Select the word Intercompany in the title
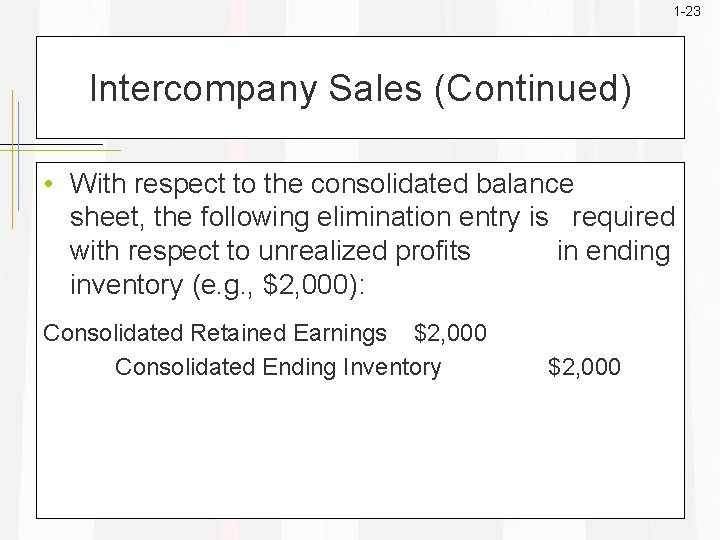 (203, 89)
